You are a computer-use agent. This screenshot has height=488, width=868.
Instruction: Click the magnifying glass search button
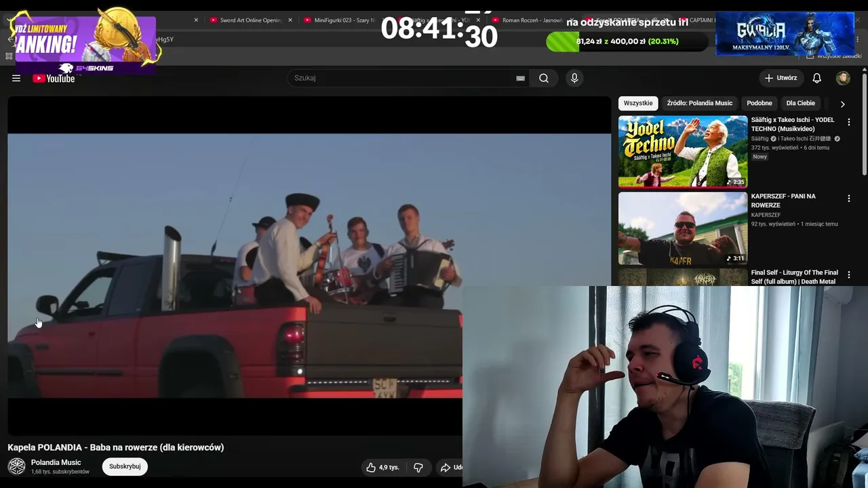pyautogui.click(x=544, y=78)
